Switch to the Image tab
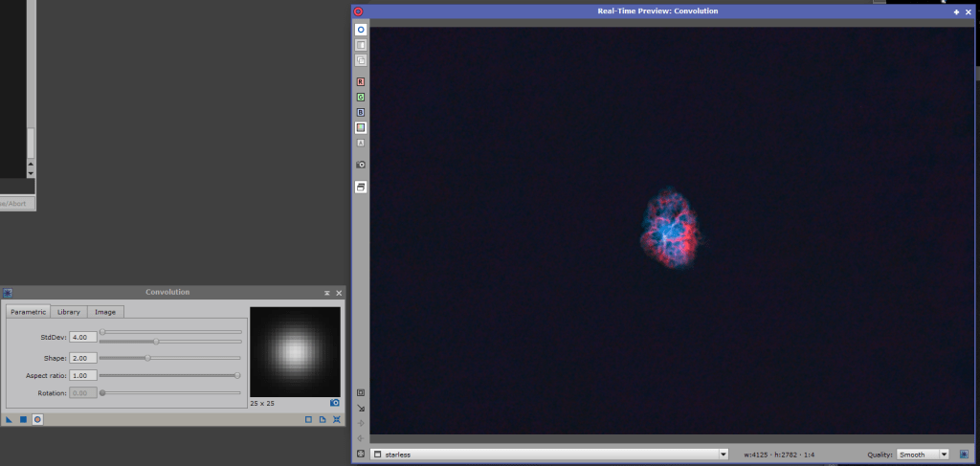The width and height of the screenshot is (980, 466). pyautogui.click(x=105, y=312)
